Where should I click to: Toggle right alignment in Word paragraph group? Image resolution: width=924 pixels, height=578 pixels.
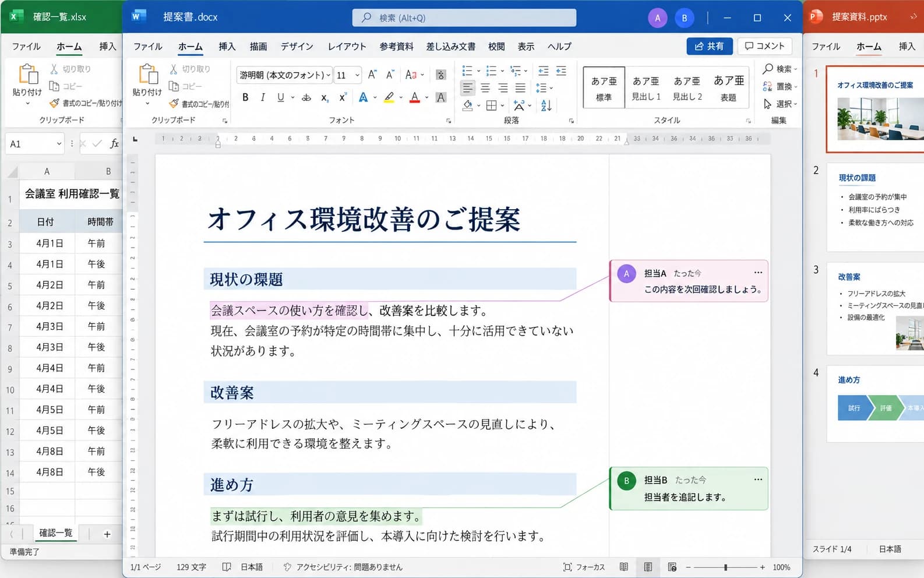[503, 88]
